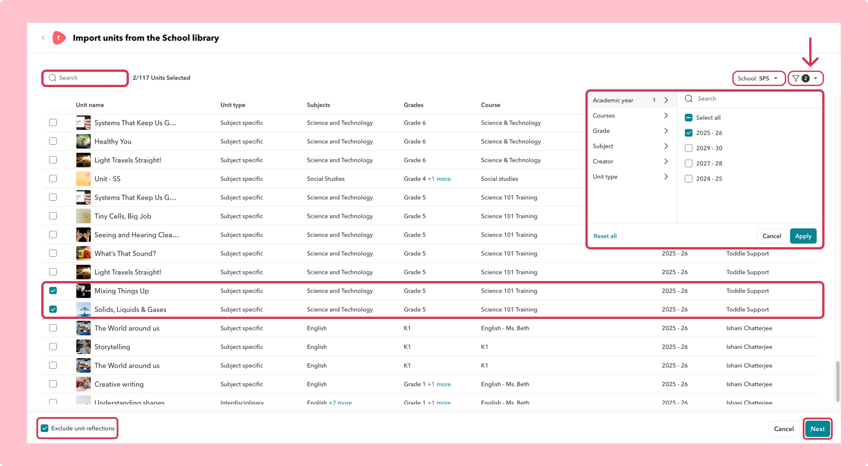Click the Subjects column header
The height and width of the screenshot is (466, 868).
(318, 105)
